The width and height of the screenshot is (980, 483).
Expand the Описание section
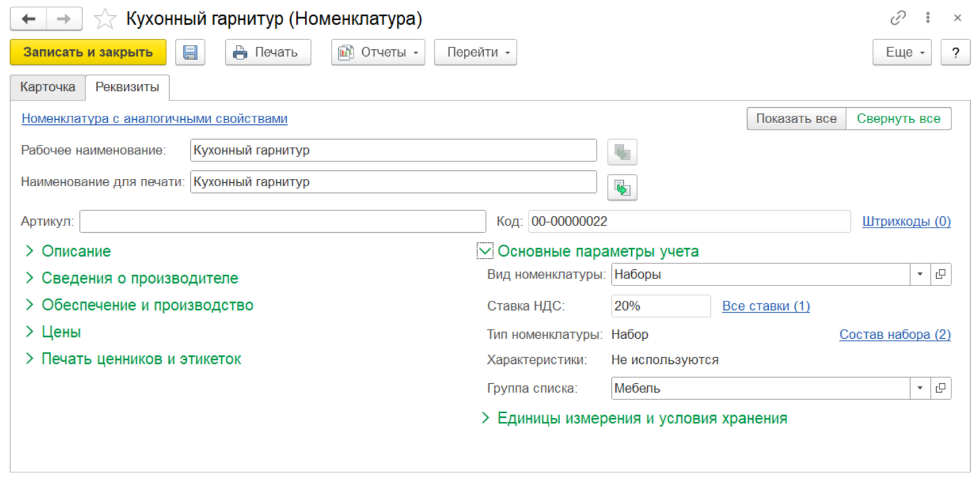[x=29, y=251]
